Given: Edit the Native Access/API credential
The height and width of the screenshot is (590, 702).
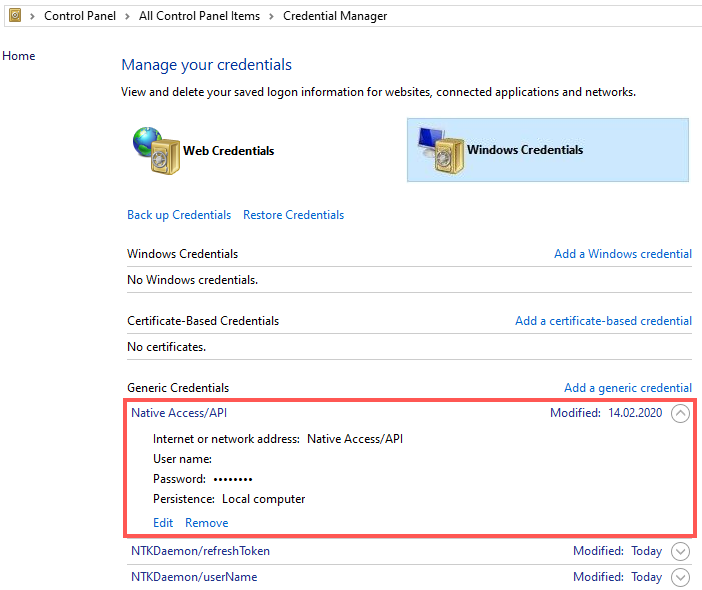Looking at the screenshot, I should [x=163, y=523].
